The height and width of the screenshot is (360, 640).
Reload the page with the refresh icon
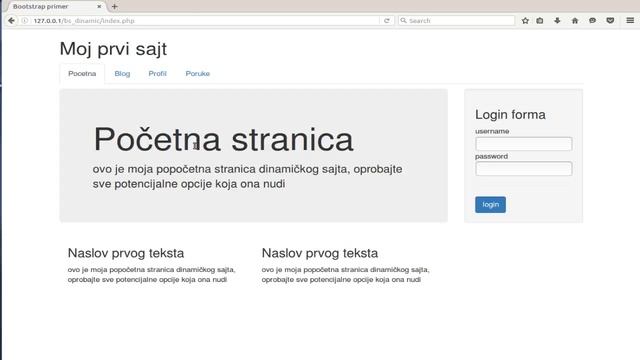point(387,20)
